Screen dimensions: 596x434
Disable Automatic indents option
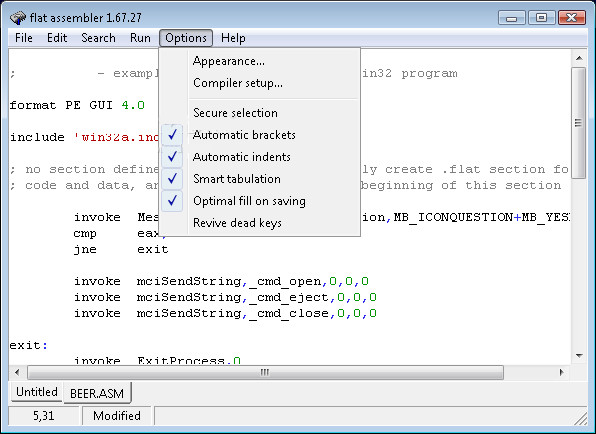pos(260,157)
